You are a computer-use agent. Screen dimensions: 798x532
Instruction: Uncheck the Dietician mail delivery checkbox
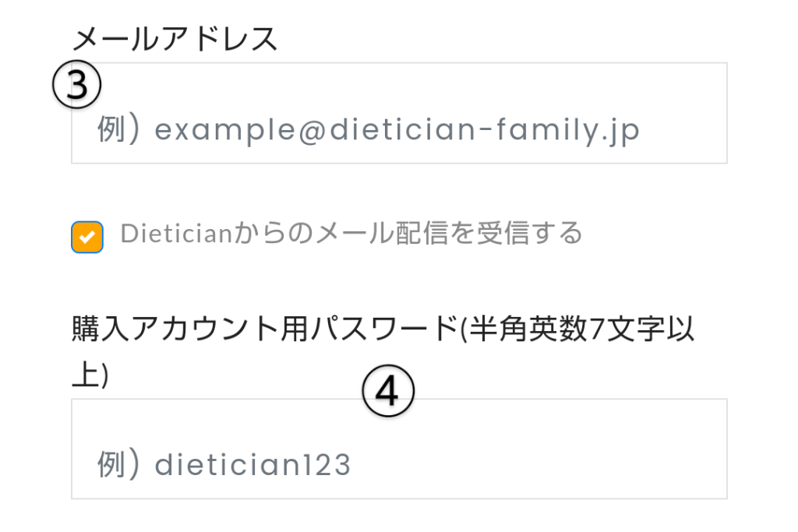click(87, 237)
